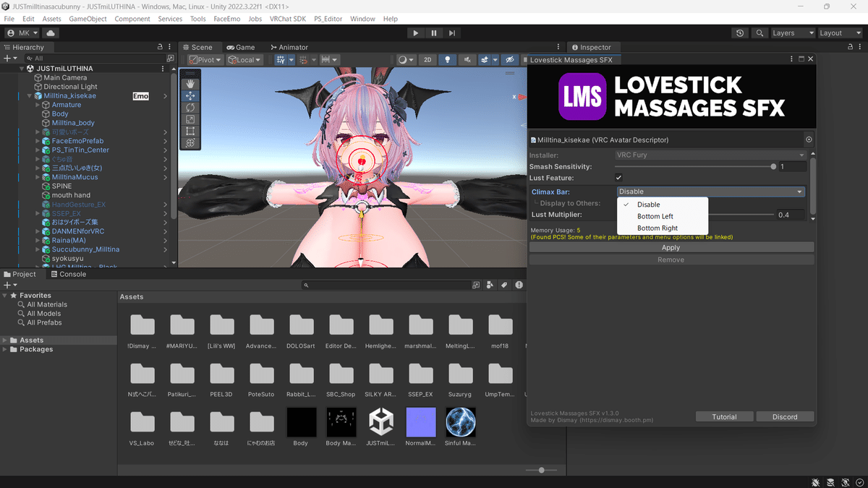
Task: Open the Layout dropdown at top right
Action: (x=839, y=33)
